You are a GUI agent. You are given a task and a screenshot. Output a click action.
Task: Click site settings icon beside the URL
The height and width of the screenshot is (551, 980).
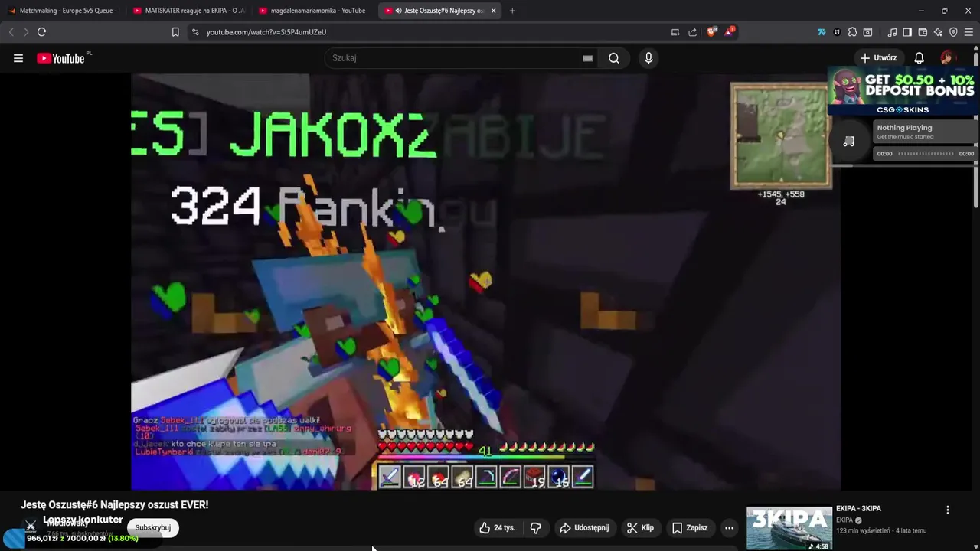(x=195, y=32)
